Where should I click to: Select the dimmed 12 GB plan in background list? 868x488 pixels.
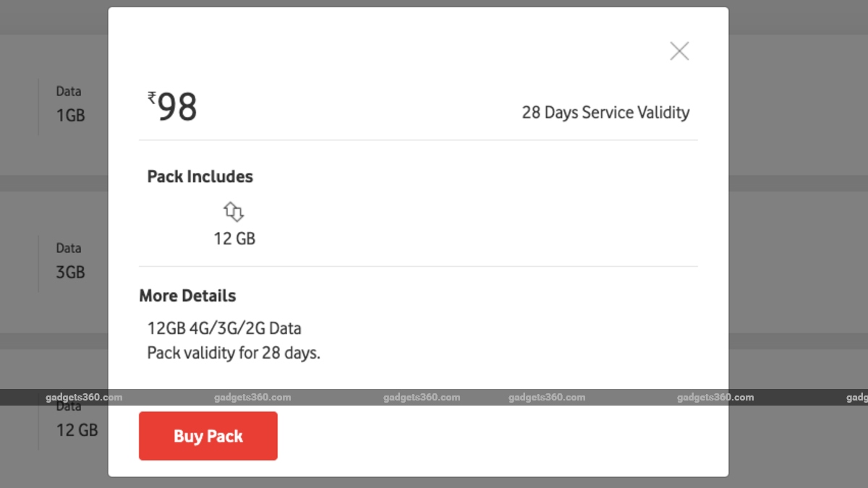[x=77, y=429]
